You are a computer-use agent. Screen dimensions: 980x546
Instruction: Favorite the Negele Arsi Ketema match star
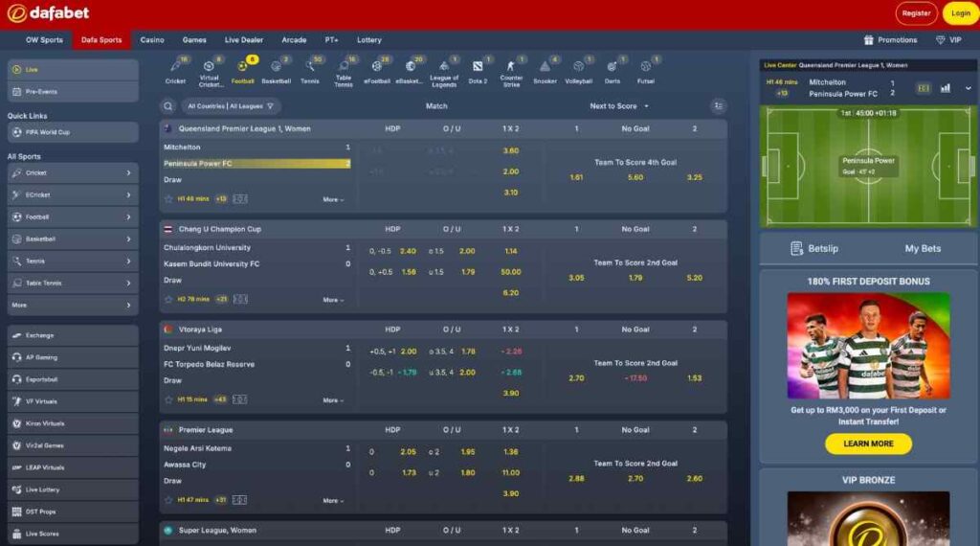point(168,500)
